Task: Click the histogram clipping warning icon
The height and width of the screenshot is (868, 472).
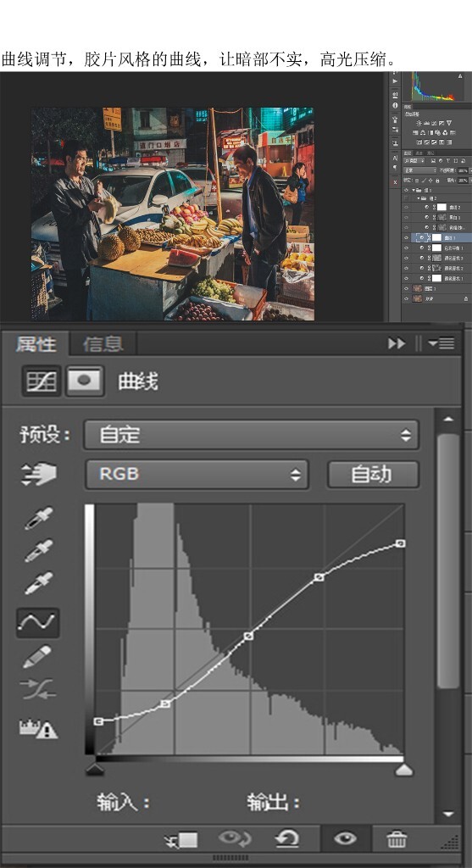Action: 39,729
